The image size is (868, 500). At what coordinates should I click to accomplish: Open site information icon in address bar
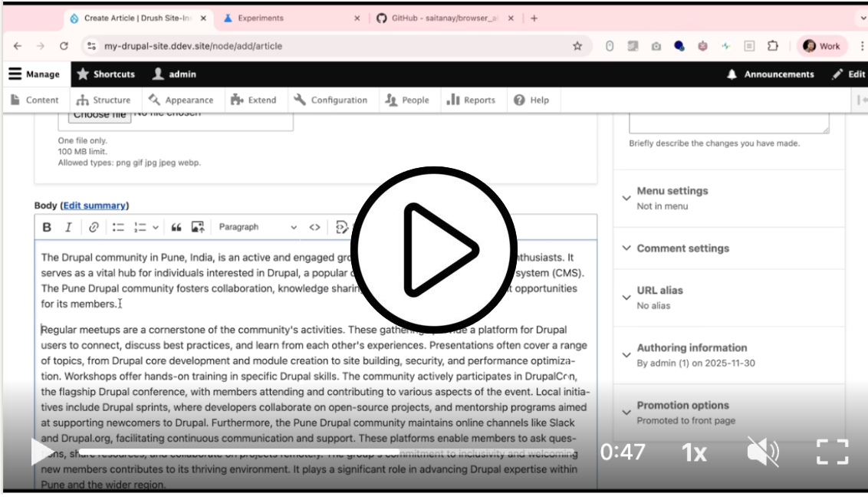click(x=91, y=46)
